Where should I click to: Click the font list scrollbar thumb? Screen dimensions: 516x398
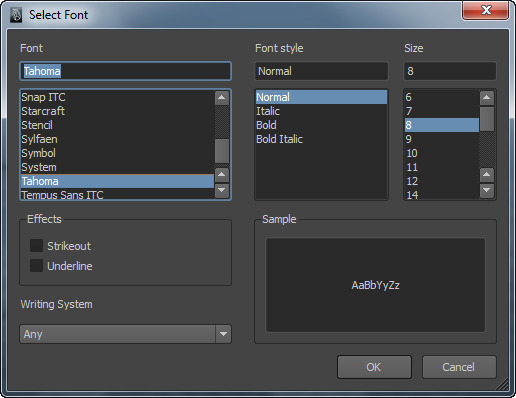coord(222,151)
